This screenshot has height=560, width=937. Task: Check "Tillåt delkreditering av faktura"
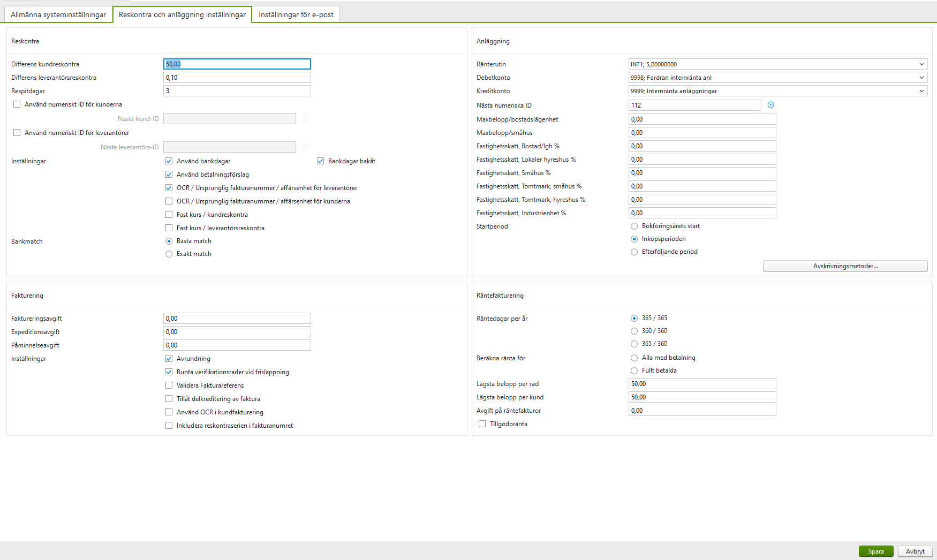coord(169,398)
